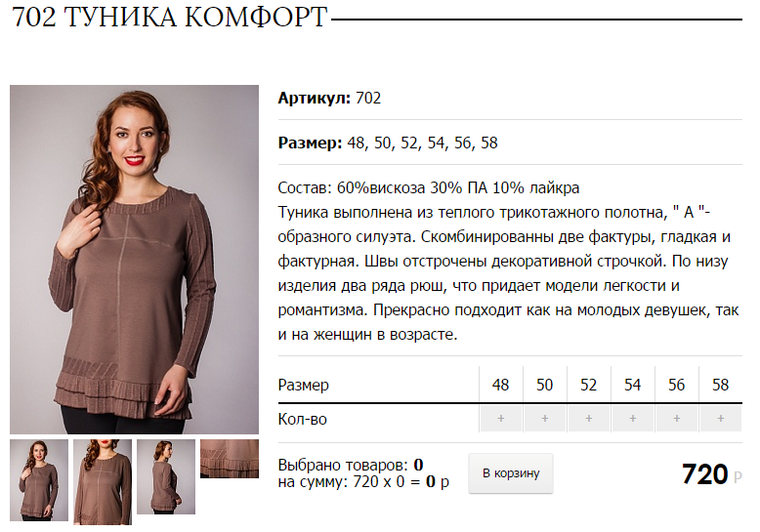The width and height of the screenshot is (760, 532).
Task: Open the first front-view thumbnail
Action: pyautogui.click(x=39, y=480)
